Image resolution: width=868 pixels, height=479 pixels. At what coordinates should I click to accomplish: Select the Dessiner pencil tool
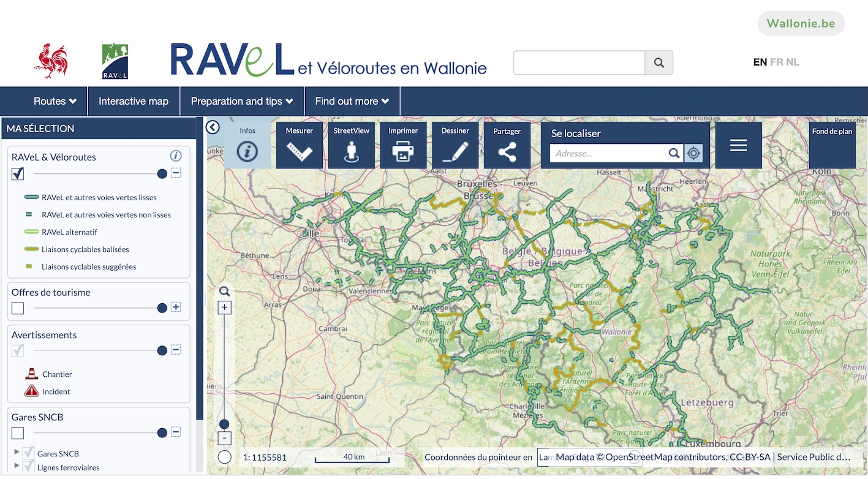click(455, 145)
